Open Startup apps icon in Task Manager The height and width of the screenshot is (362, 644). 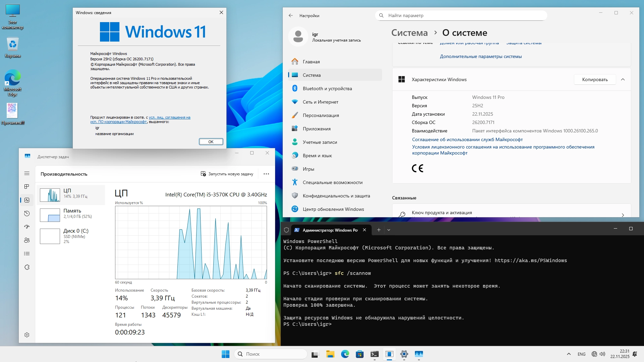click(x=27, y=227)
